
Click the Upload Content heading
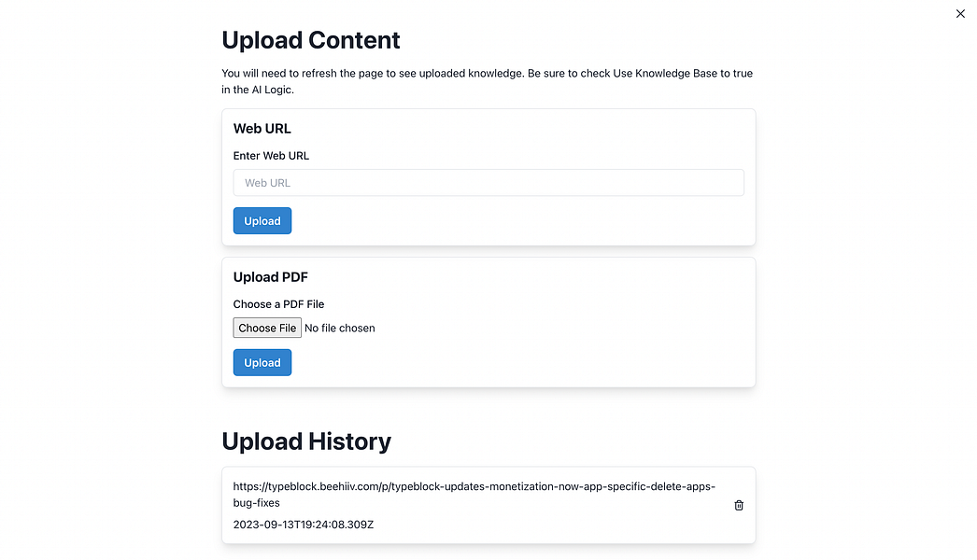coord(310,40)
